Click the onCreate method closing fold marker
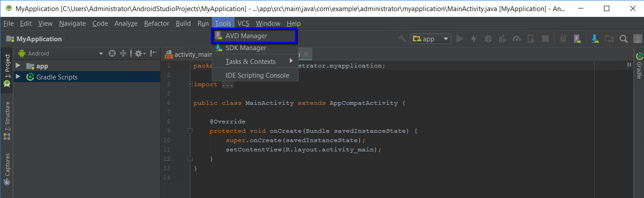Image resolution: width=644 pixels, height=198 pixels. pyautogui.click(x=190, y=159)
